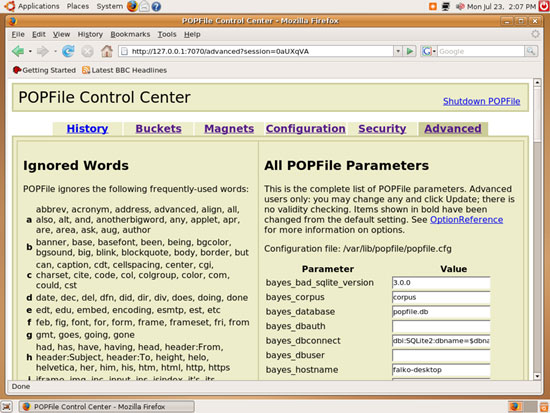The width and height of the screenshot is (550, 413).
Task: Open the Forward history dropdown arrow
Action: pyautogui.click(x=55, y=51)
